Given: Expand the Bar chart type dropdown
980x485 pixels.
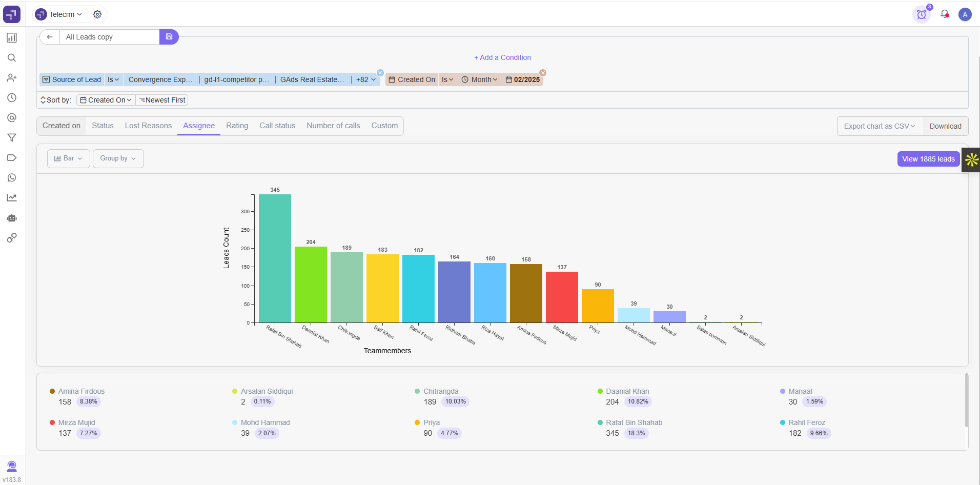Looking at the screenshot, I should click(68, 158).
